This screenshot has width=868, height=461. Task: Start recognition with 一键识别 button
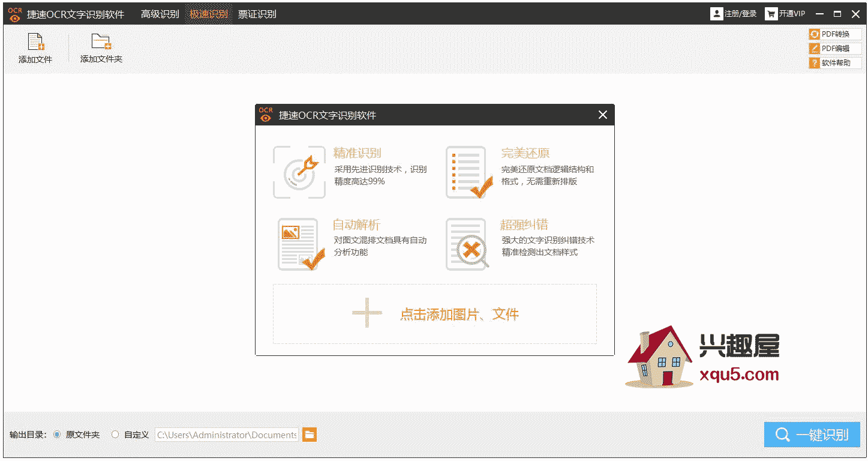pyautogui.click(x=812, y=435)
